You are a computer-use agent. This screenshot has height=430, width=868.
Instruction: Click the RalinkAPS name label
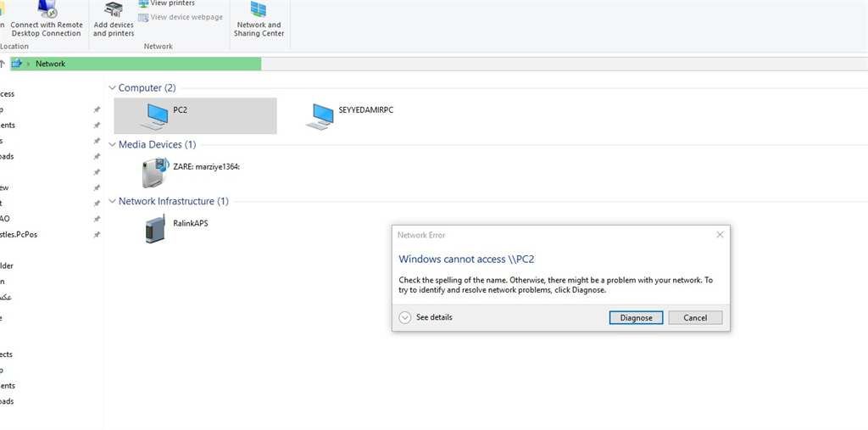(x=191, y=223)
